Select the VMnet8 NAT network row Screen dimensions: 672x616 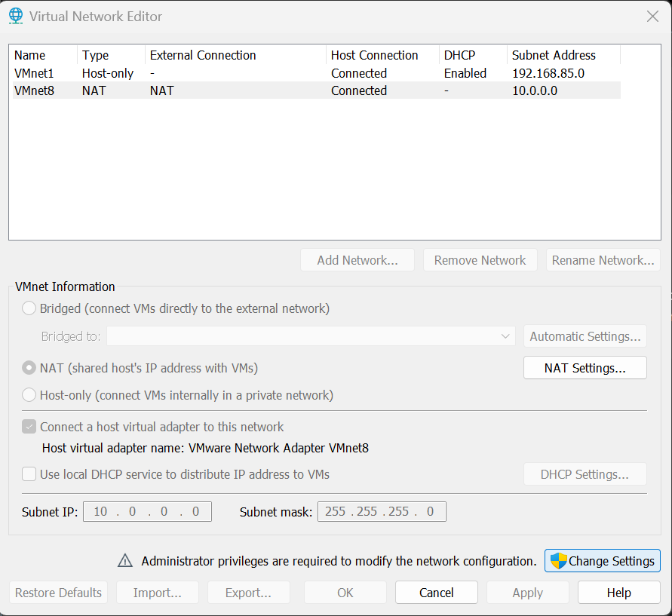tap(317, 90)
